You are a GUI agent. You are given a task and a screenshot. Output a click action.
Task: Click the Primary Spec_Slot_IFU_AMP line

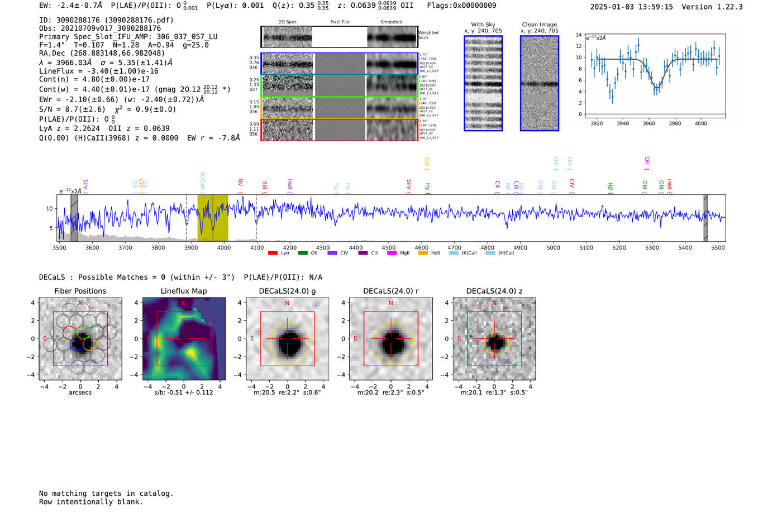tap(128, 37)
